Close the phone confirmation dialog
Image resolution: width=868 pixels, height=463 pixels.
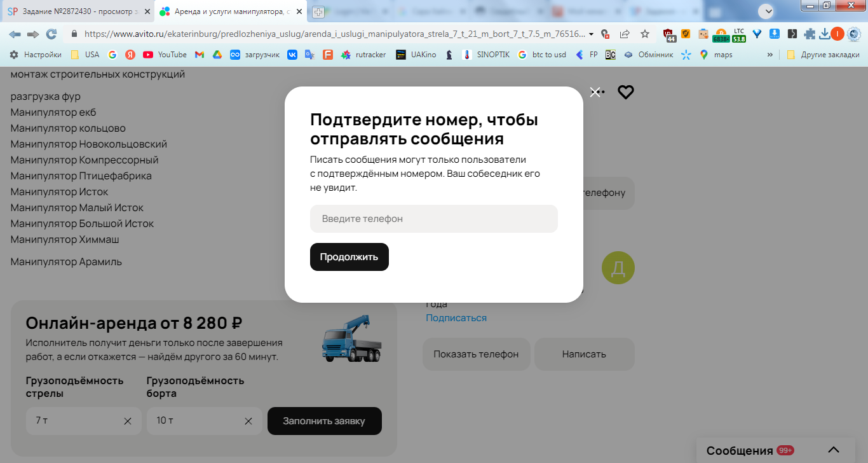pos(595,92)
